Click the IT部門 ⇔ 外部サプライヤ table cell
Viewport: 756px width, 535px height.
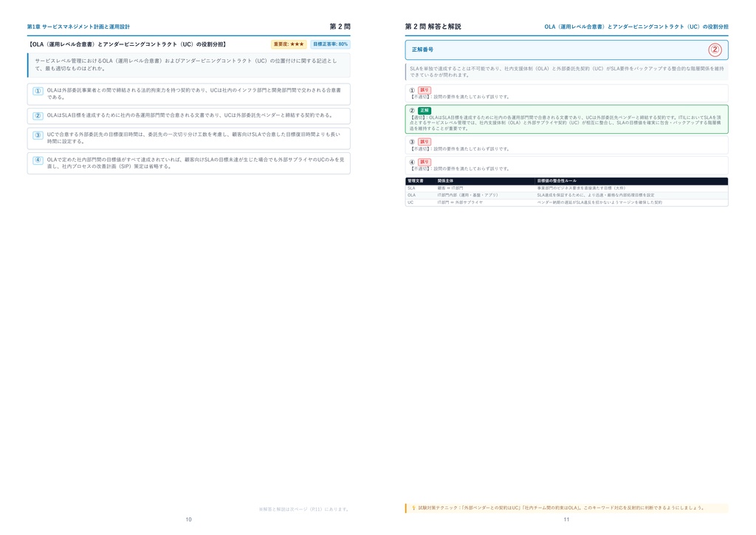pyautogui.click(x=459, y=202)
